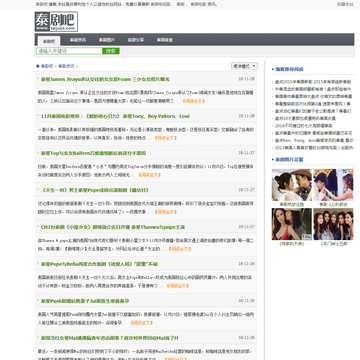Click the orange read-full-text link under the James Jirayu article

193,101
